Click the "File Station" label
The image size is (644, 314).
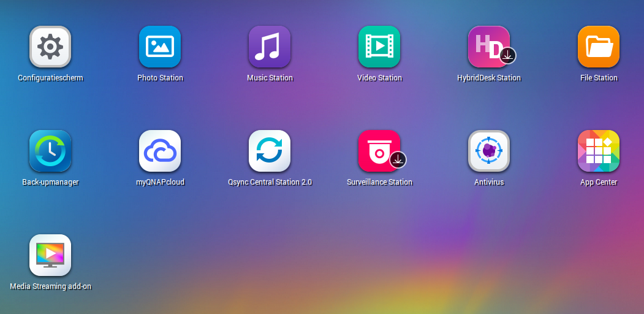pyautogui.click(x=599, y=78)
